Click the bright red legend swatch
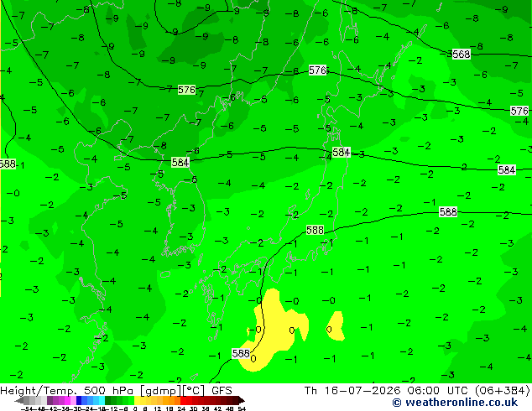The height and width of the screenshot is (411, 532). [x=183, y=400]
